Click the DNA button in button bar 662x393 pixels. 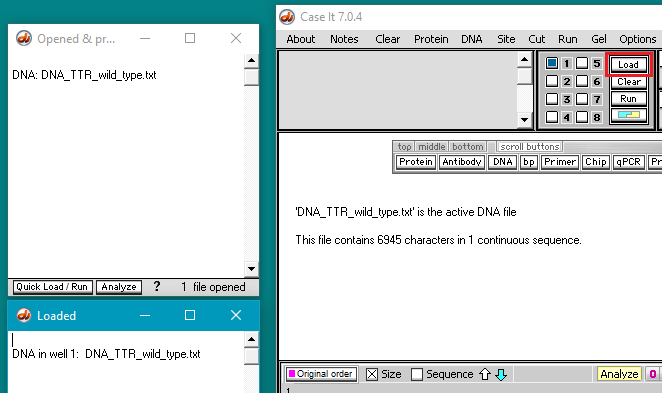click(x=502, y=162)
